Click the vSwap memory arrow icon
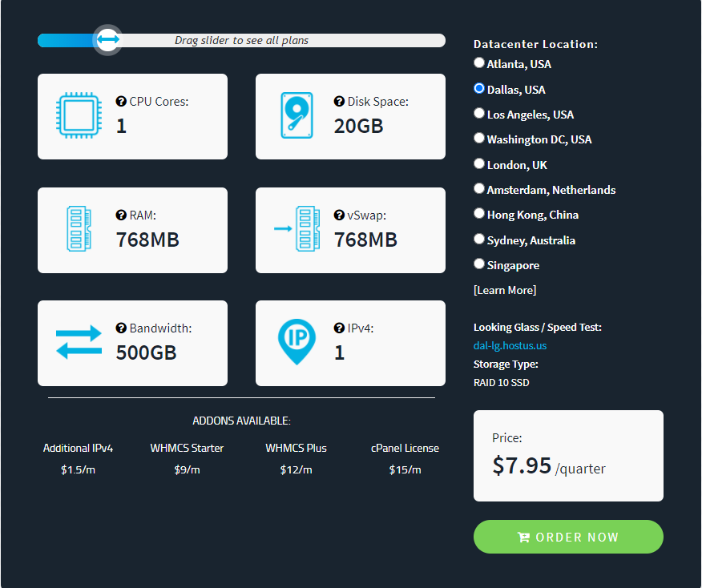 pos(297,228)
